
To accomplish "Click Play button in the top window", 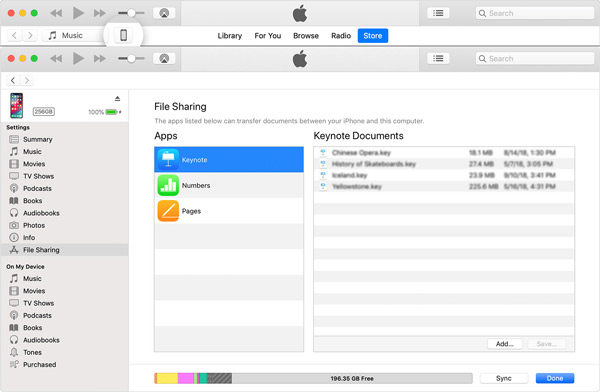I will click(x=78, y=13).
